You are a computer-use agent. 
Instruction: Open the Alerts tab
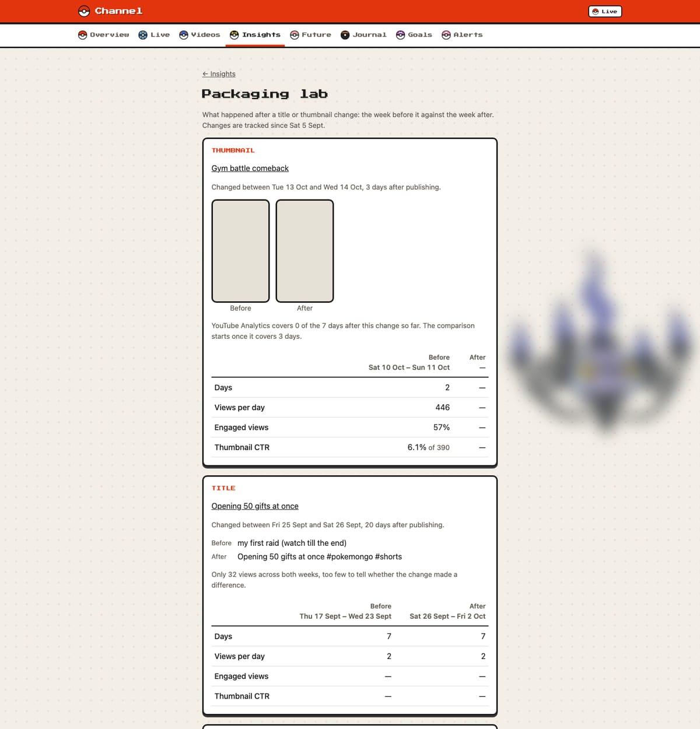pyautogui.click(x=463, y=35)
